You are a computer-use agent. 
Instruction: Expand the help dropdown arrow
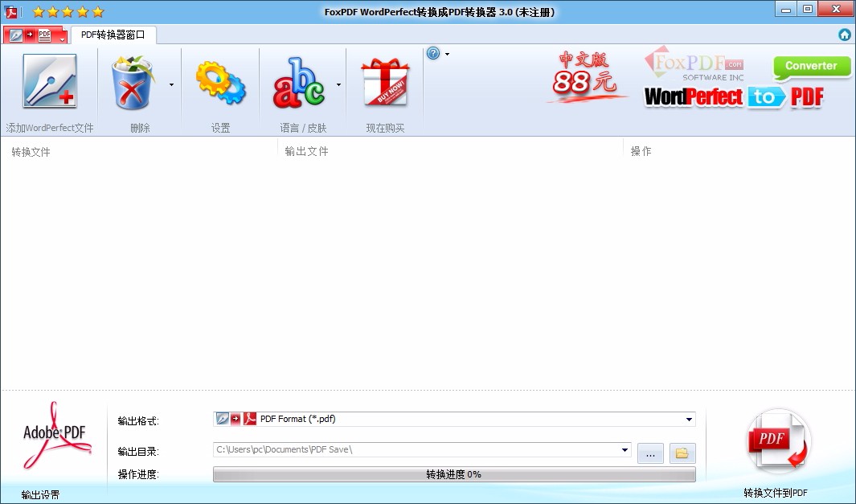click(447, 54)
